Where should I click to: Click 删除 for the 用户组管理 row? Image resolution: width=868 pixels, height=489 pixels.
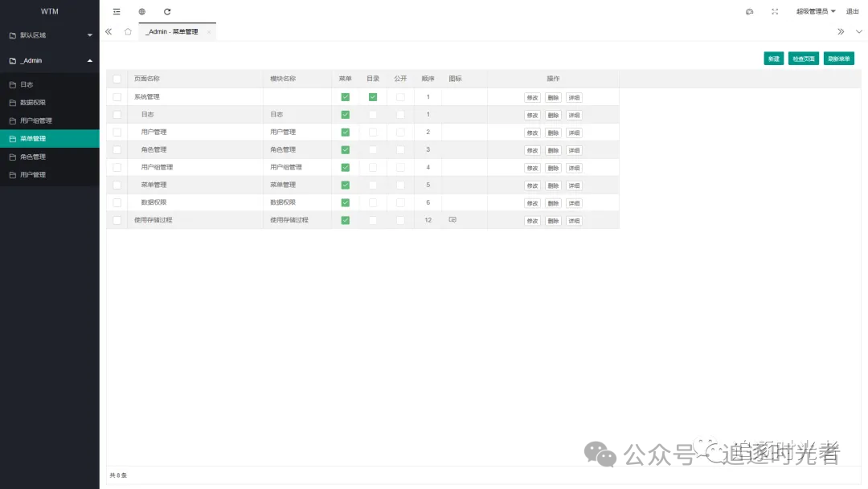click(553, 168)
